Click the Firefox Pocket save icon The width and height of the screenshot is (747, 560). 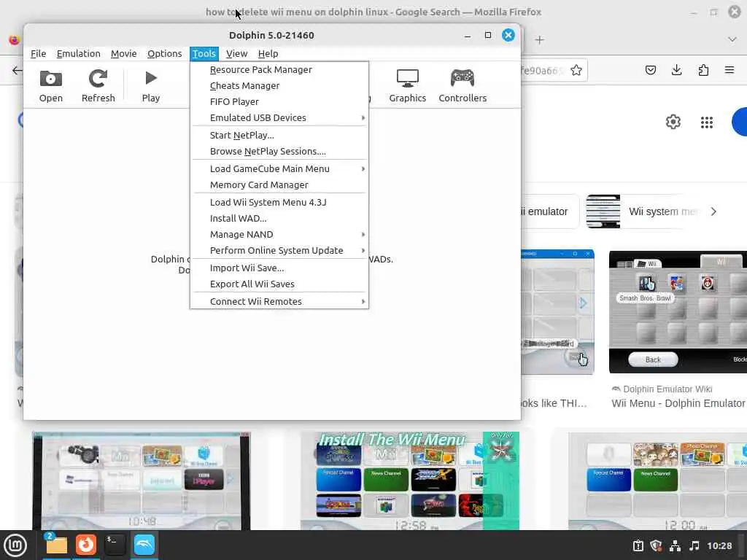[650, 71]
